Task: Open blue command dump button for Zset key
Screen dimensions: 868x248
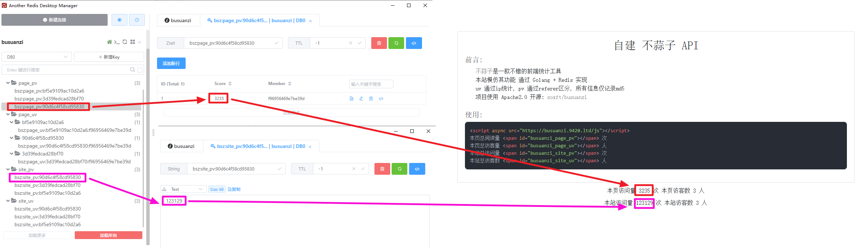Action: 414,43
